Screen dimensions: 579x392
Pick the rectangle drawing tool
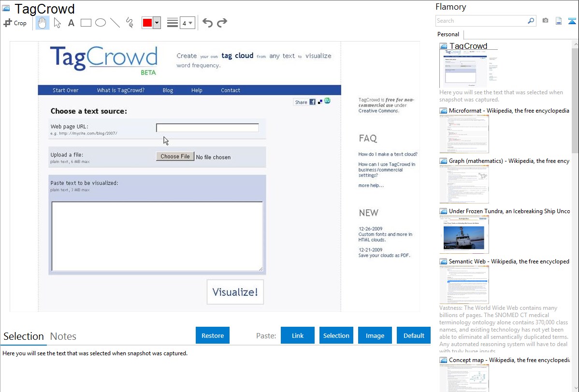(86, 23)
